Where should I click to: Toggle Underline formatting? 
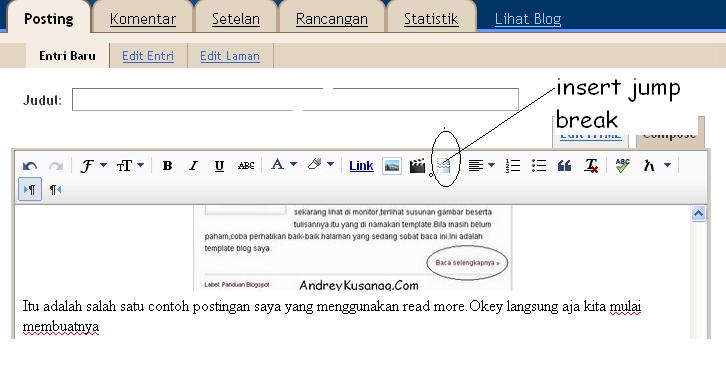tap(219, 166)
